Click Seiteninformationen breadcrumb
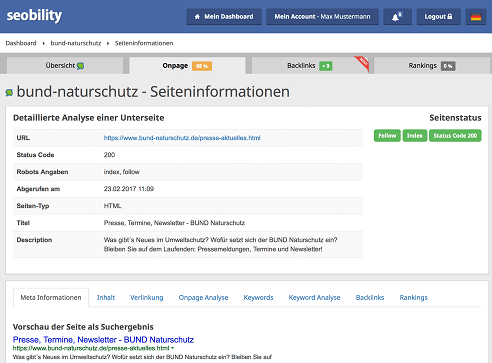The image size is (492, 363). 144,43
